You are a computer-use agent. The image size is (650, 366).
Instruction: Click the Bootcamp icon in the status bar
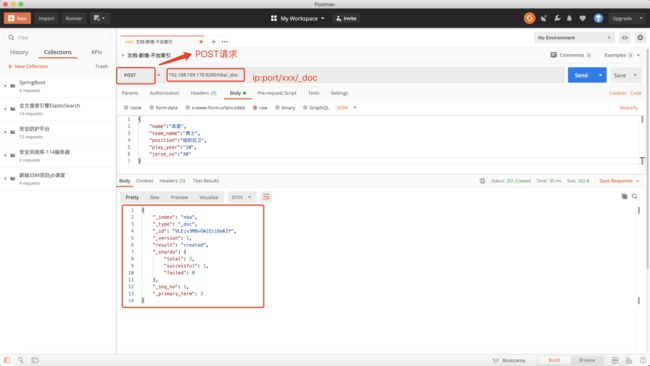(495, 360)
